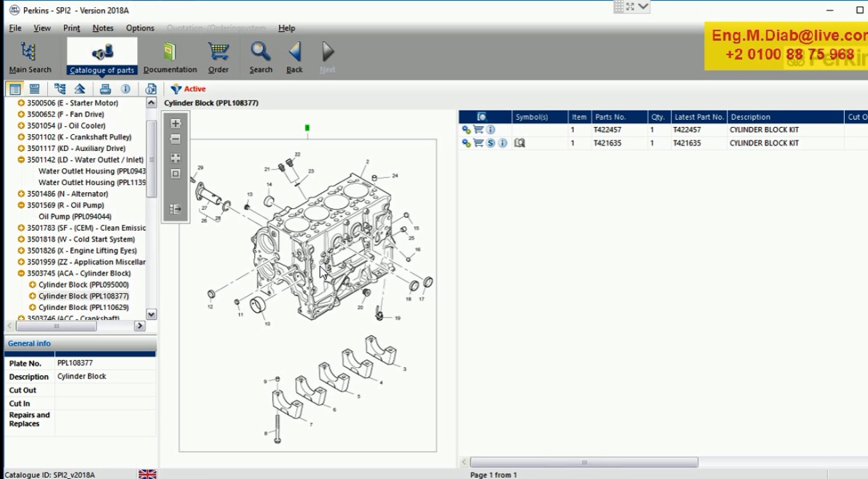Click the tree panel's scroll-down arrow
This screenshot has width=868, height=479.
(x=151, y=315)
